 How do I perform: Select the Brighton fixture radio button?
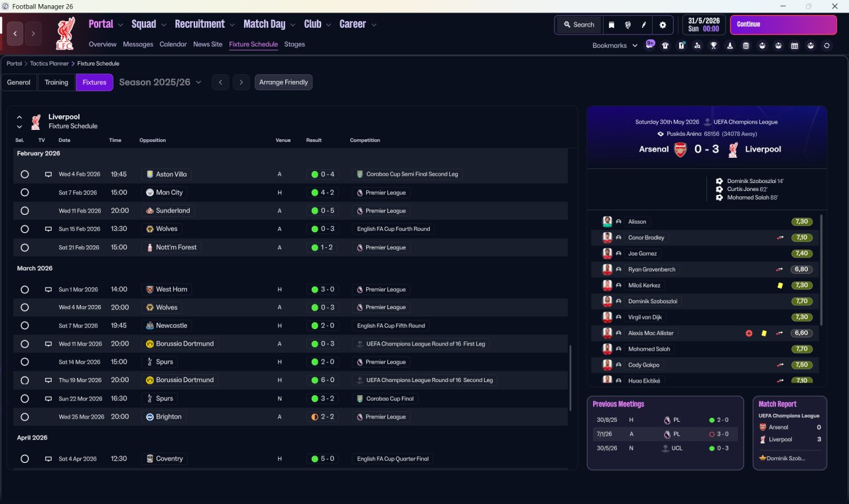coord(25,417)
